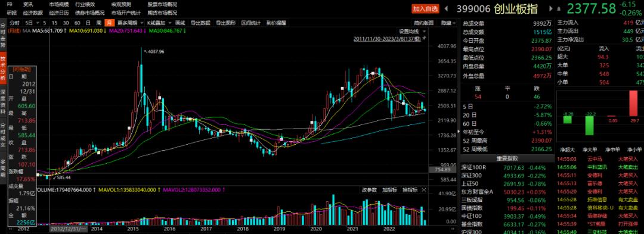Click the 2011/11/30-2023/3/8 date range link

coord(387,39)
